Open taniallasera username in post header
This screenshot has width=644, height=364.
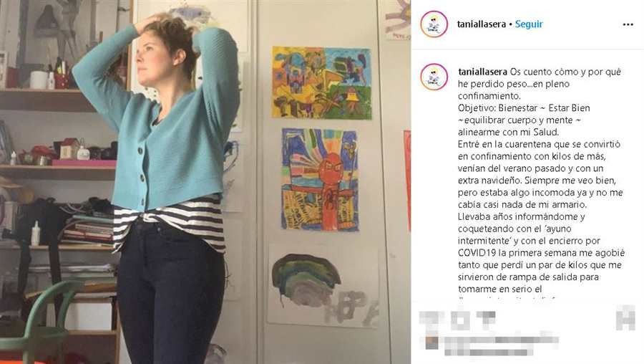(482, 24)
